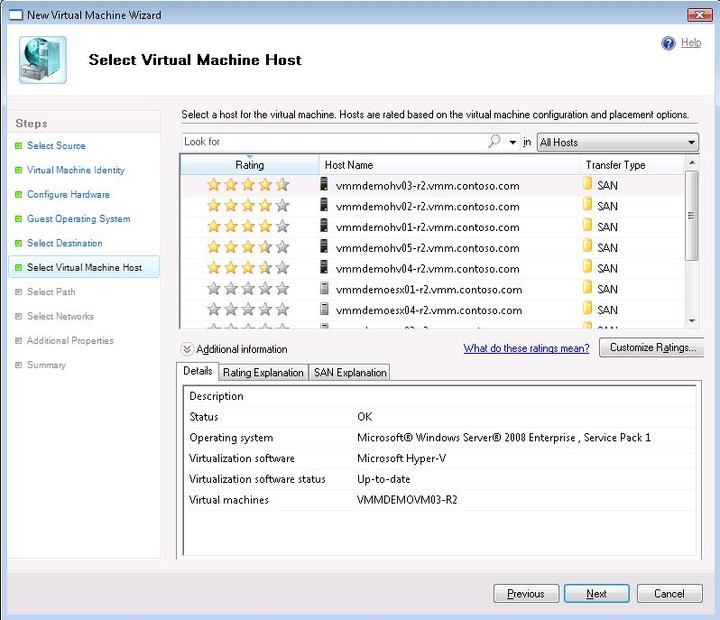
Task: Collapse the Additional information section
Action: [x=187, y=349]
